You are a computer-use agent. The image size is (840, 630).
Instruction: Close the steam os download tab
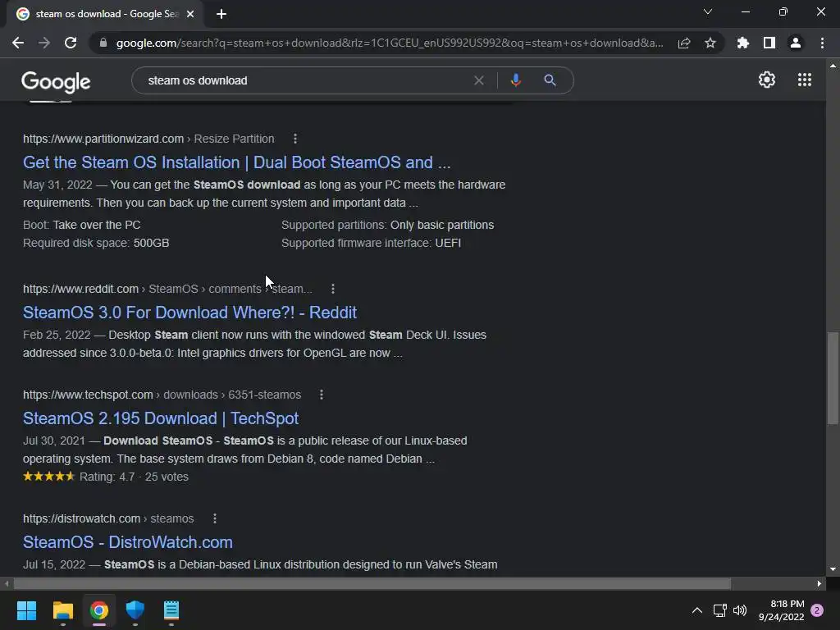190,15
